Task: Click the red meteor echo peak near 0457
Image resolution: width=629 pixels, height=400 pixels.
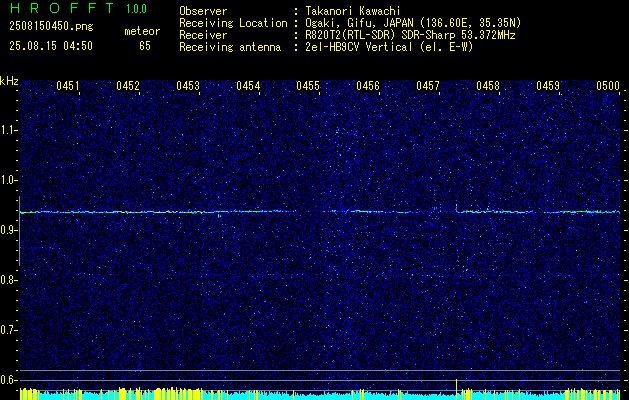Action: click(x=456, y=209)
